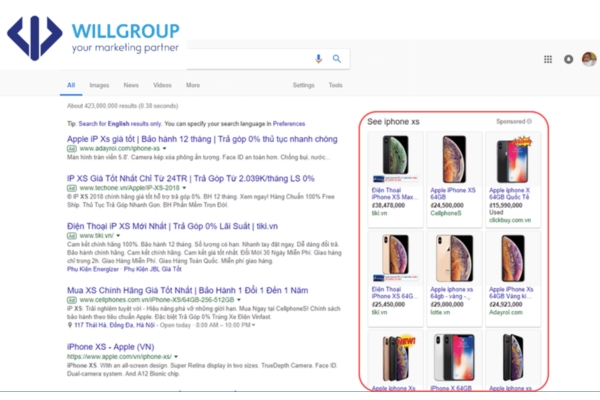Screen dimensions: 600x400
Task: Open the Preferences link
Action: (289, 124)
